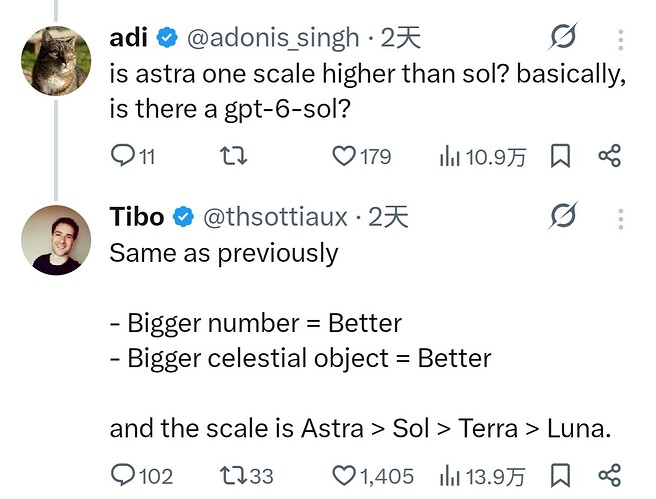Like Tibo's tweet with 1,405 likes

click(373, 476)
